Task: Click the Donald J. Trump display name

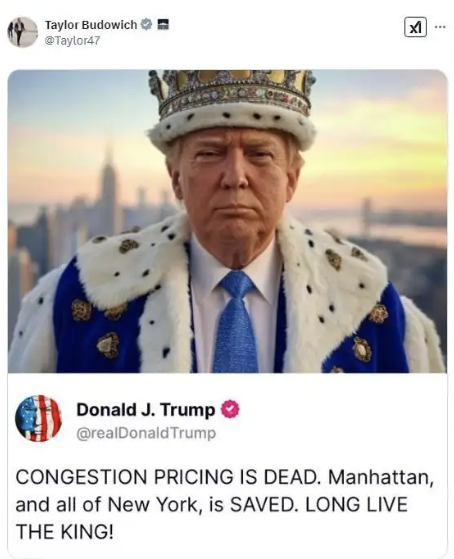Action: 146,410
